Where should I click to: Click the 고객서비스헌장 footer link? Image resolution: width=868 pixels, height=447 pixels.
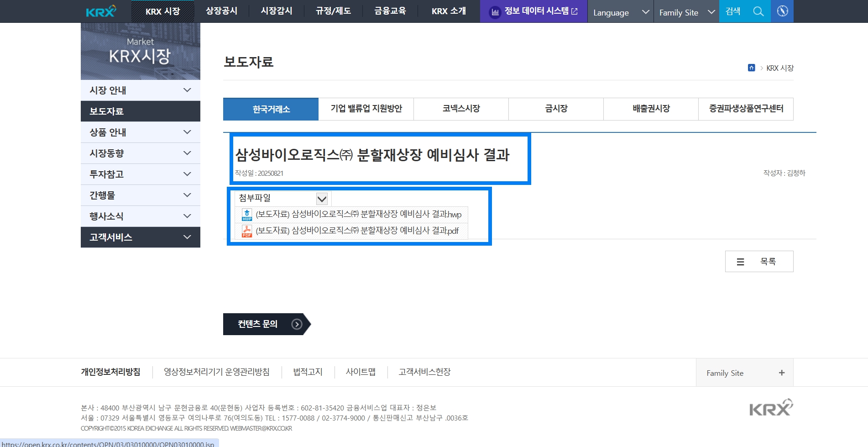pyautogui.click(x=424, y=372)
